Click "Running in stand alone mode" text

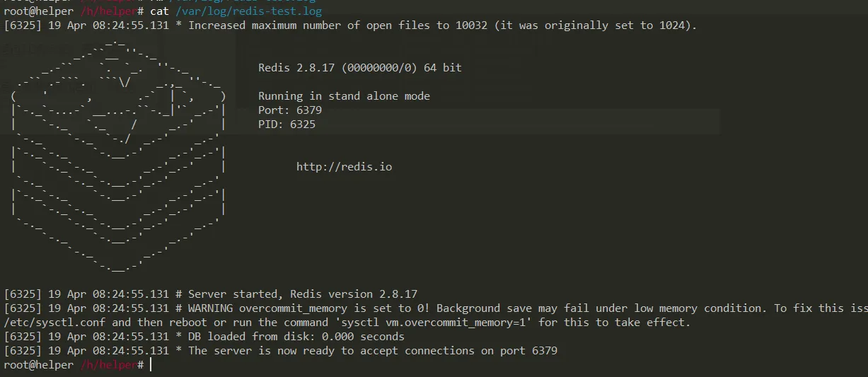tap(344, 96)
